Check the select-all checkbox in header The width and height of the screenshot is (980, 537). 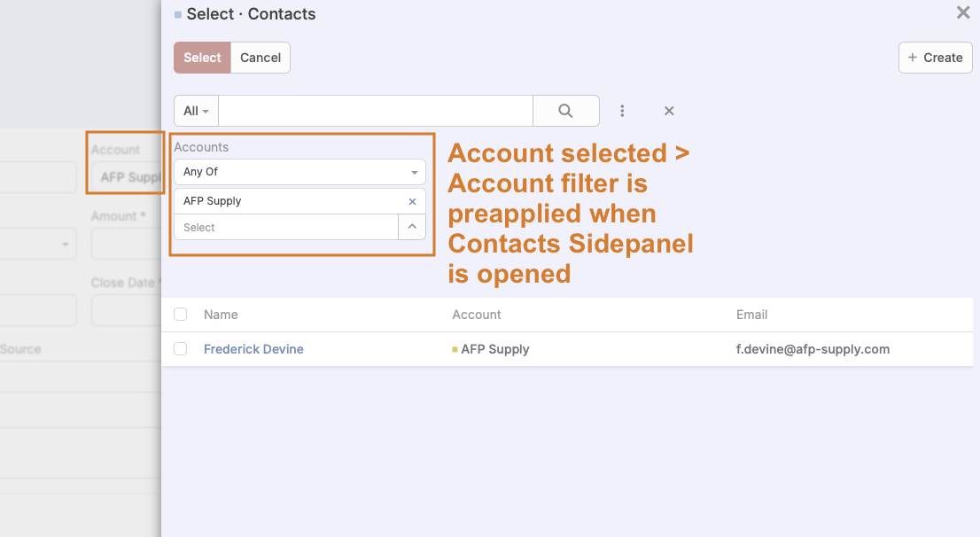[x=181, y=315]
